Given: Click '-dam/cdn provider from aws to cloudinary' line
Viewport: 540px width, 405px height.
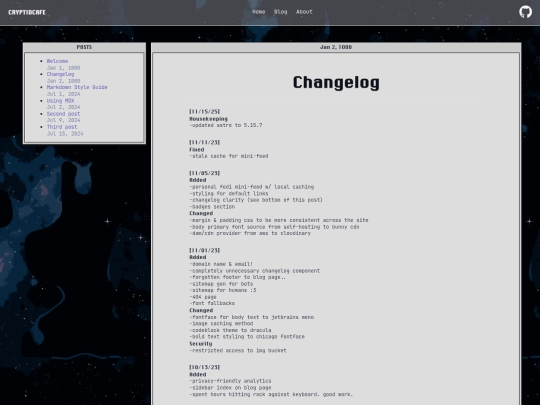Looking at the screenshot, I should click(250, 233).
